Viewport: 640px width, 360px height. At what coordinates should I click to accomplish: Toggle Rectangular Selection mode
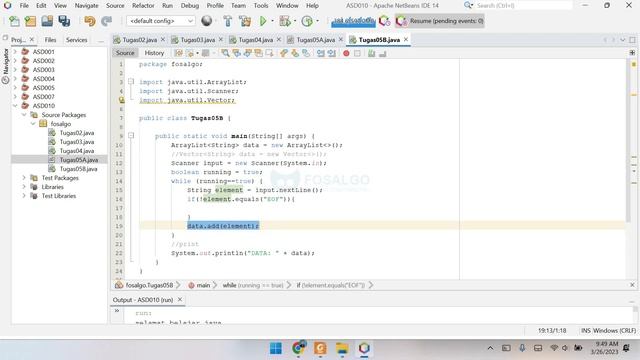(269, 53)
